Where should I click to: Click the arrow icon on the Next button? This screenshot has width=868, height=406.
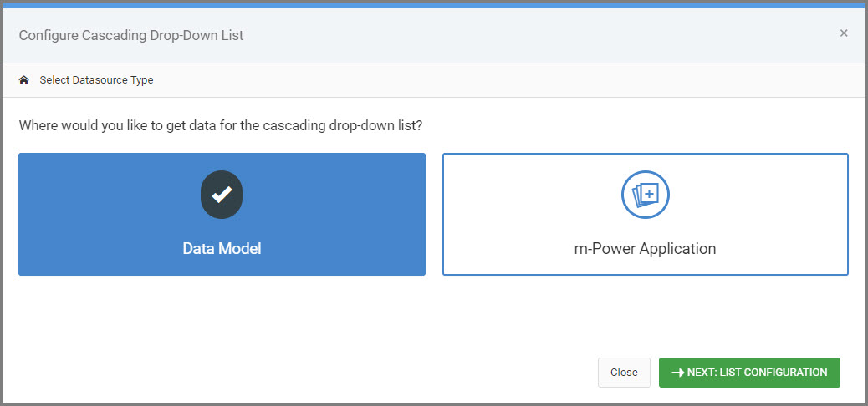(677, 373)
